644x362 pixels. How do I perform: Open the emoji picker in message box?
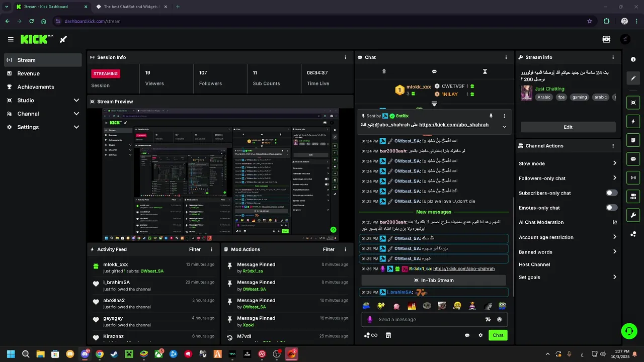pos(500,319)
